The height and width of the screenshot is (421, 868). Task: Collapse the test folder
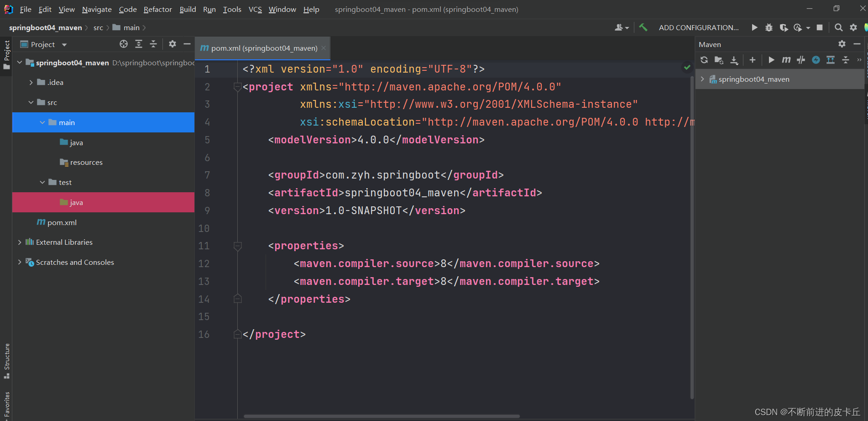tap(42, 182)
